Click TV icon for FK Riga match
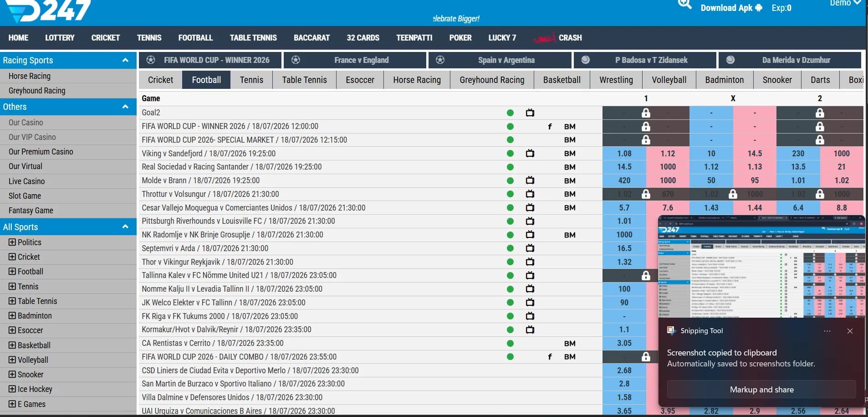The height and width of the screenshot is (417, 868). [530, 316]
